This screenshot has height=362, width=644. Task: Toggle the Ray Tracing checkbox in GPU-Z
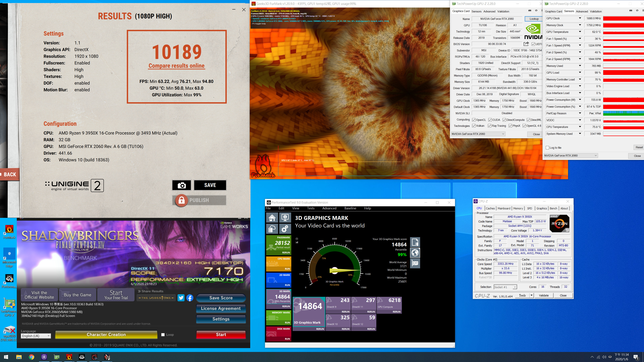pyautogui.click(x=490, y=126)
